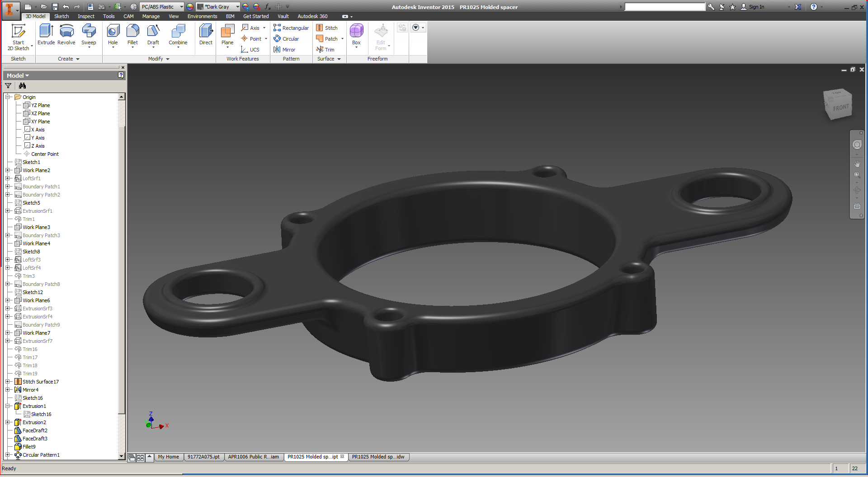Create a work Point
The width and height of the screenshot is (868, 477).
(251, 39)
